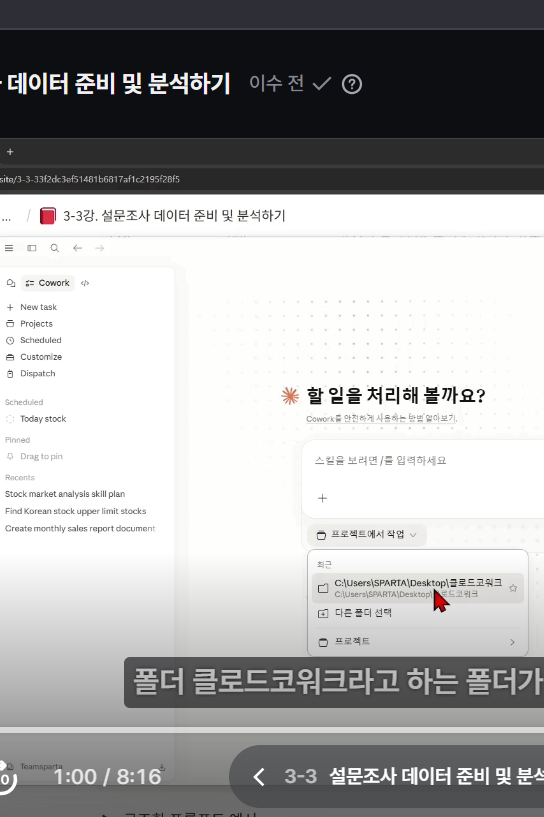This screenshot has width=544, height=817.
Task: Click the browser address bar URL
Action: (x=90, y=179)
